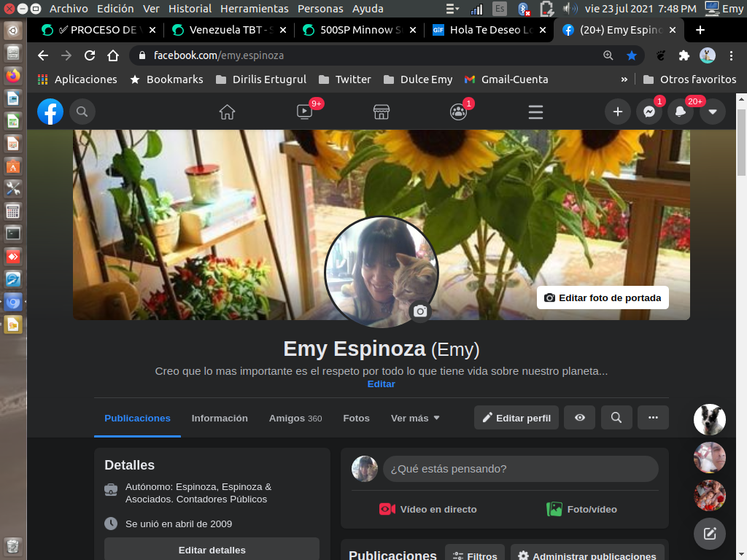Image resolution: width=747 pixels, height=560 pixels.
Task: Search within profile magnifier button
Action: tap(616, 418)
